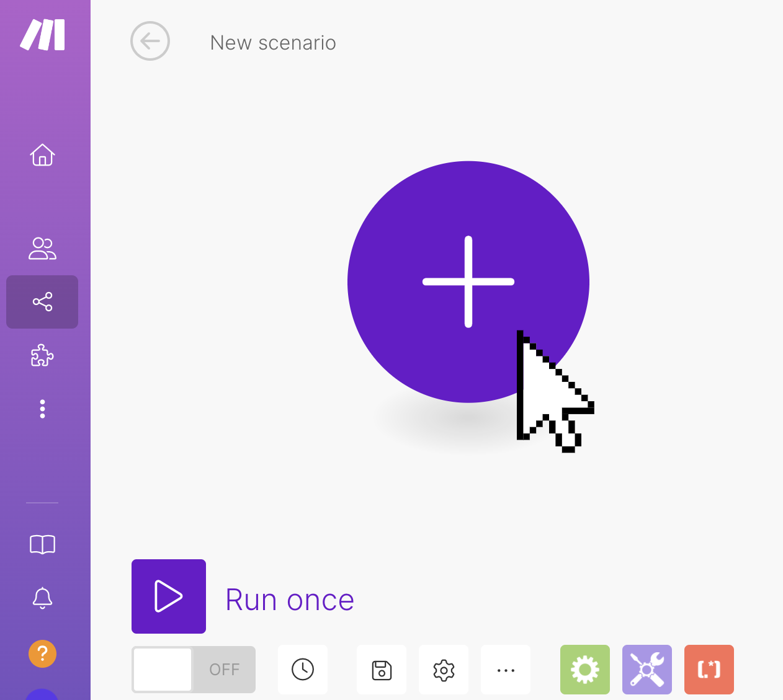Select the Scenarios share icon in the sidebar

click(x=42, y=302)
